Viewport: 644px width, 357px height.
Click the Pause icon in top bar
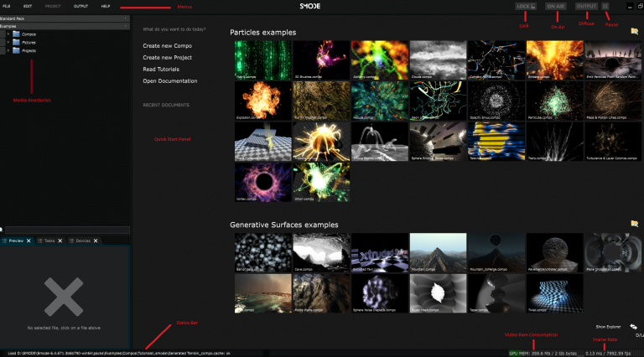606,6
